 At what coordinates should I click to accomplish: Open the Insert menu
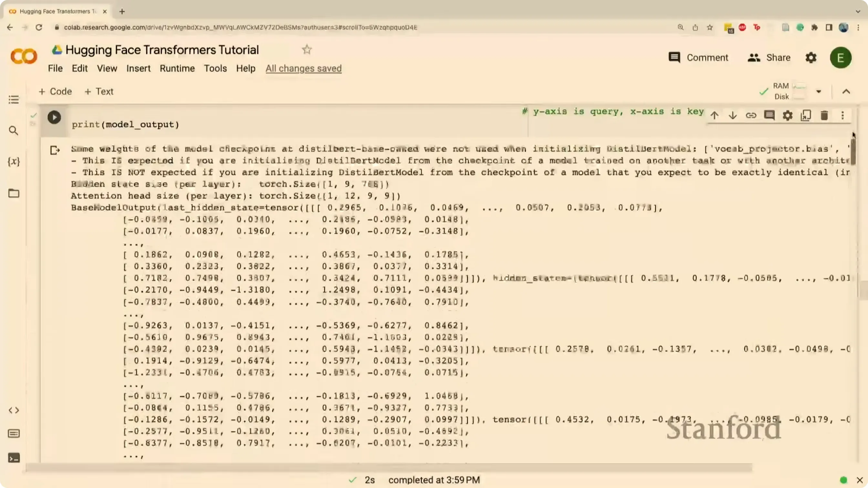coord(139,68)
